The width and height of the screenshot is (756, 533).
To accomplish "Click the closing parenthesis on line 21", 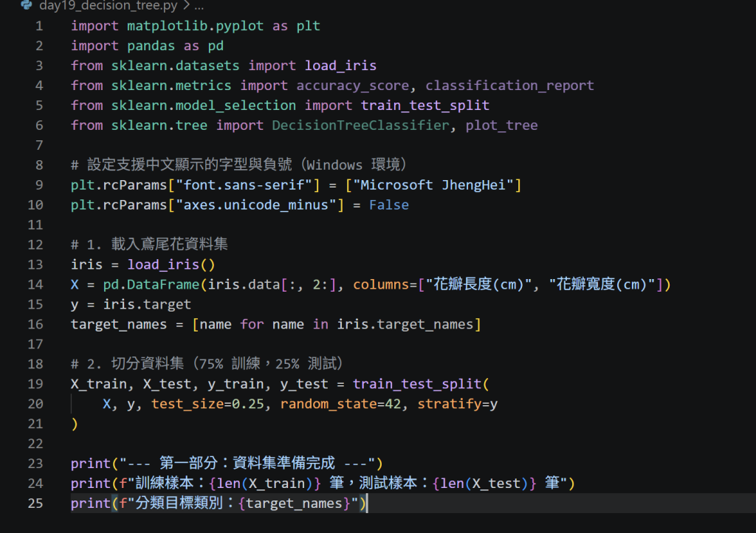I will (x=75, y=424).
